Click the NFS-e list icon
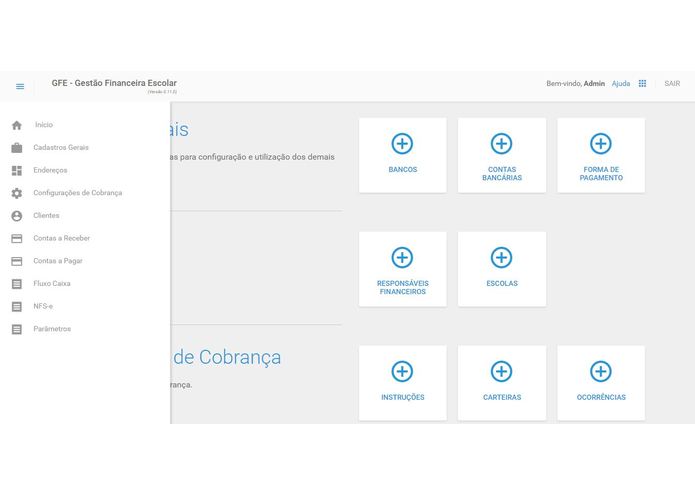 [x=17, y=307]
